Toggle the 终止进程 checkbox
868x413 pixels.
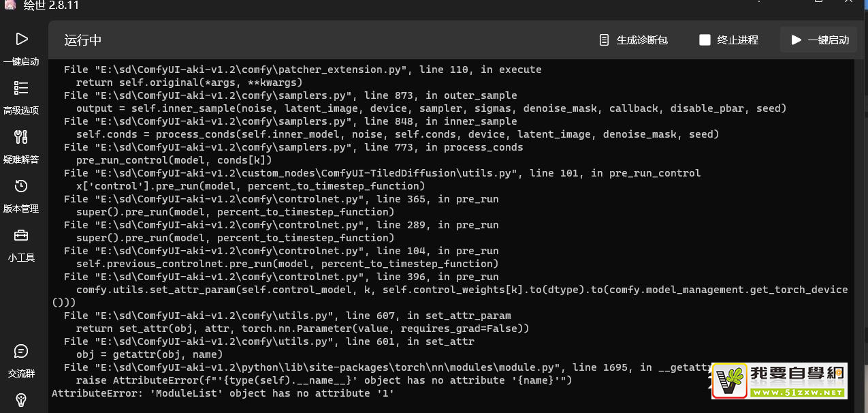[705, 40]
